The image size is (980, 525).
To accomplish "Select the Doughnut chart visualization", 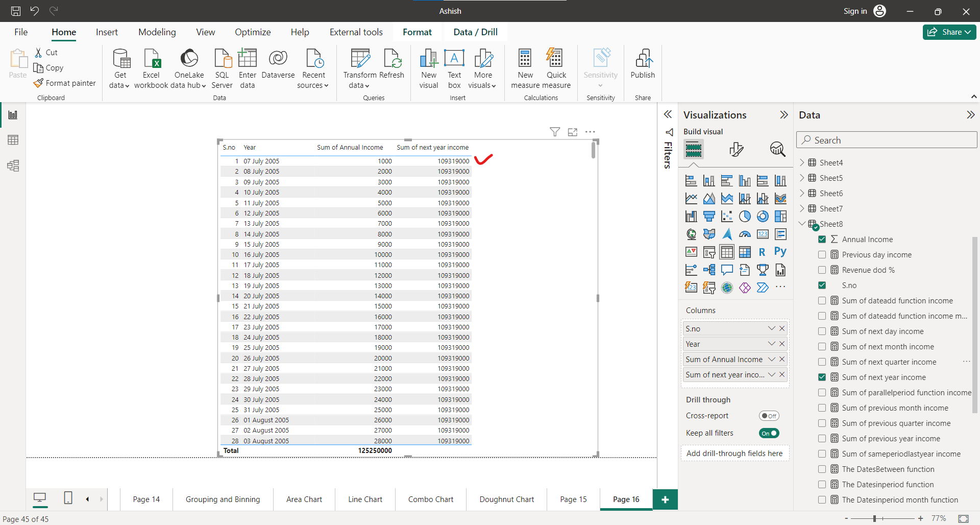I will point(763,216).
